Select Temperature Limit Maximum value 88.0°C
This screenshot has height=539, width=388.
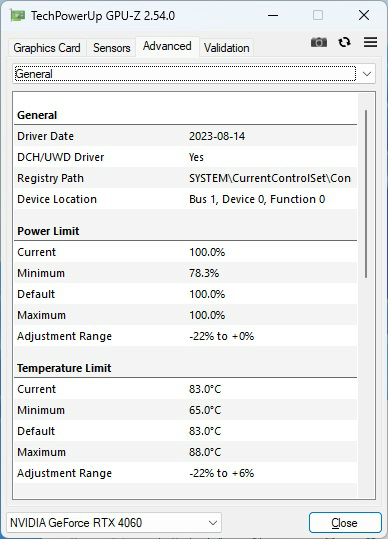205,452
